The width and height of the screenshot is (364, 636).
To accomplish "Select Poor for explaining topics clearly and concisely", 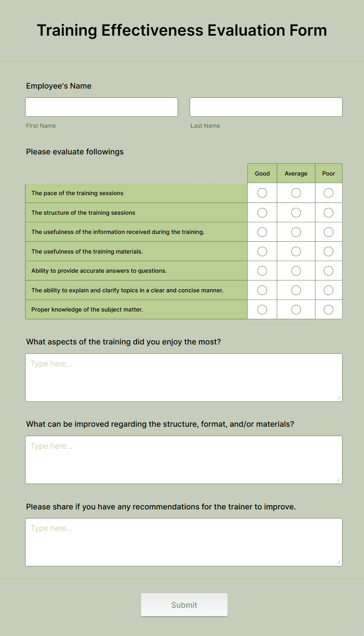I will click(328, 290).
